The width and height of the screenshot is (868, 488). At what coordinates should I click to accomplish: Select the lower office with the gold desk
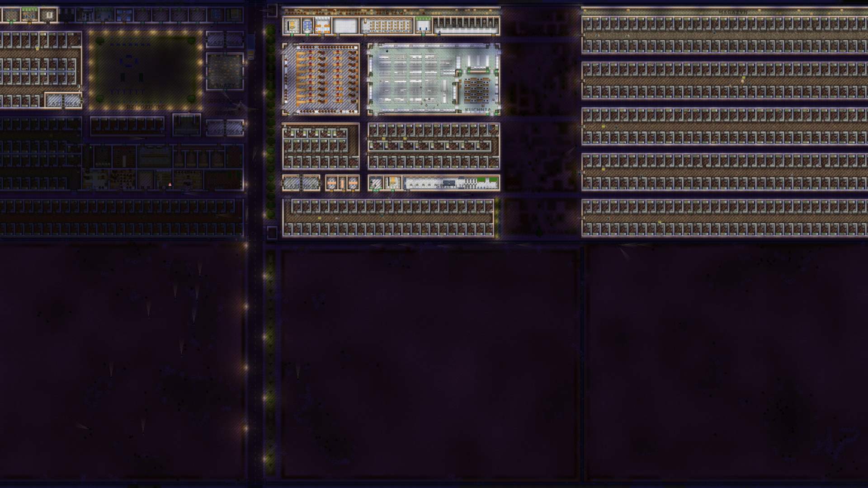click(392, 183)
